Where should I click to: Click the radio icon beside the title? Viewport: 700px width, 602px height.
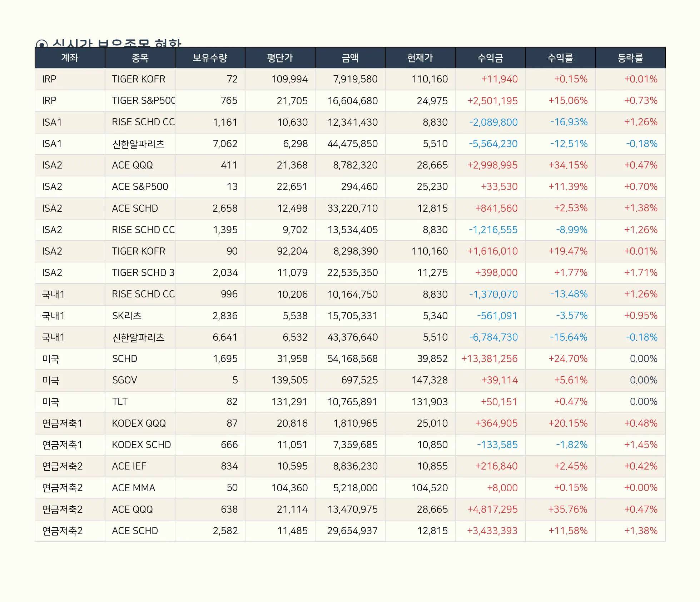[x=41, y=44]
